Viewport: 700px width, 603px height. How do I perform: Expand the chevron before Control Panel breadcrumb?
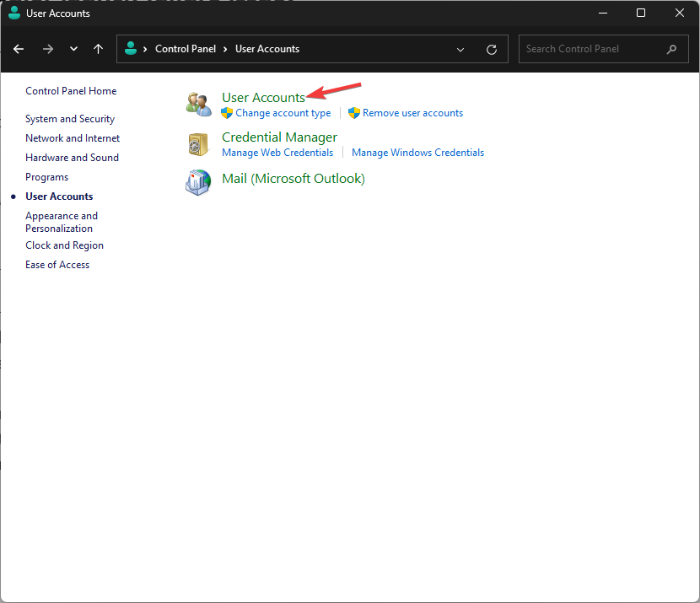[x=145, y=49]
